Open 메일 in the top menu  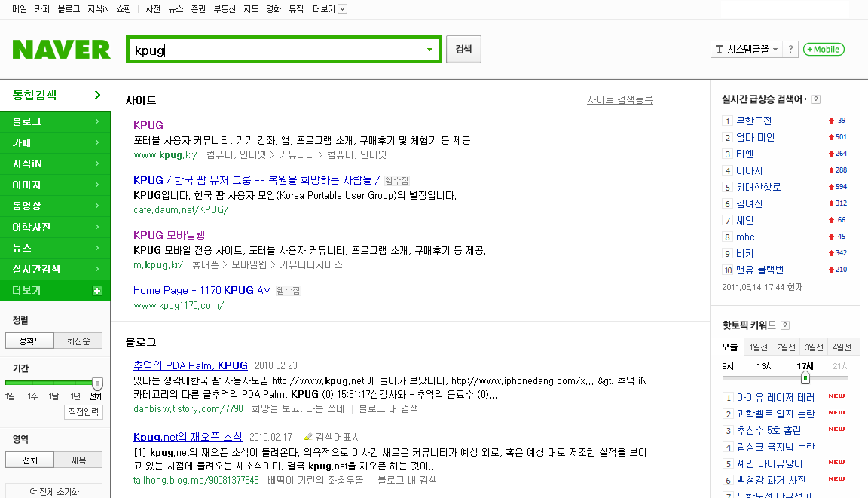coord(20,9)
